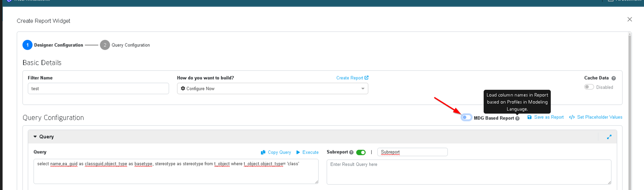Click the Subreport name input field
Image resolution: width=644 pixels, height=190 pixels.
click(413, 152)
